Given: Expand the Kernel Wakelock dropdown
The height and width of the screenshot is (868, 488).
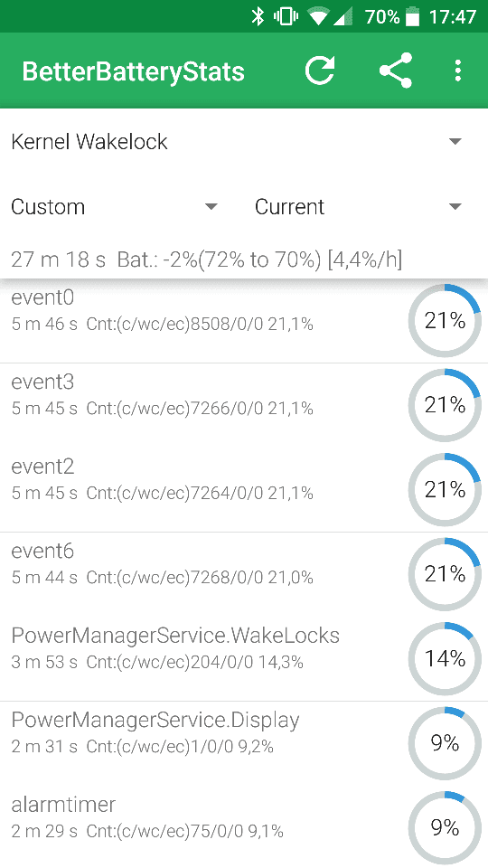Looking at the screenshot, I should point(244,142).
